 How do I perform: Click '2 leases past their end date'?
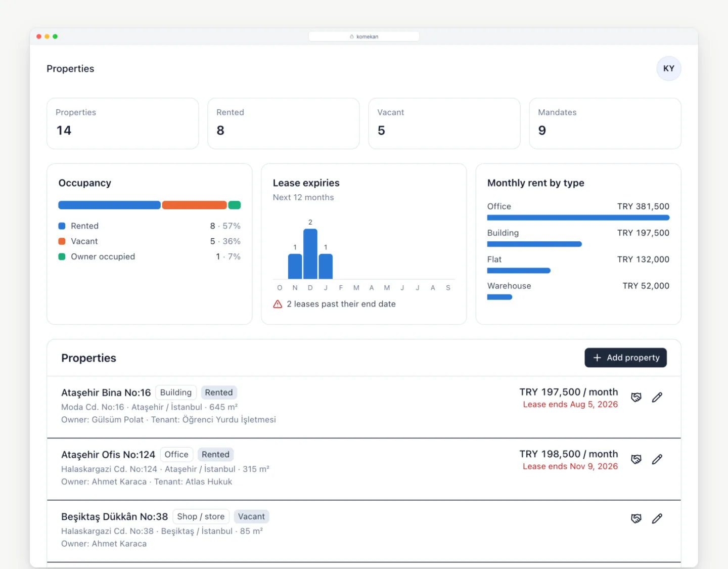(341, 304)
